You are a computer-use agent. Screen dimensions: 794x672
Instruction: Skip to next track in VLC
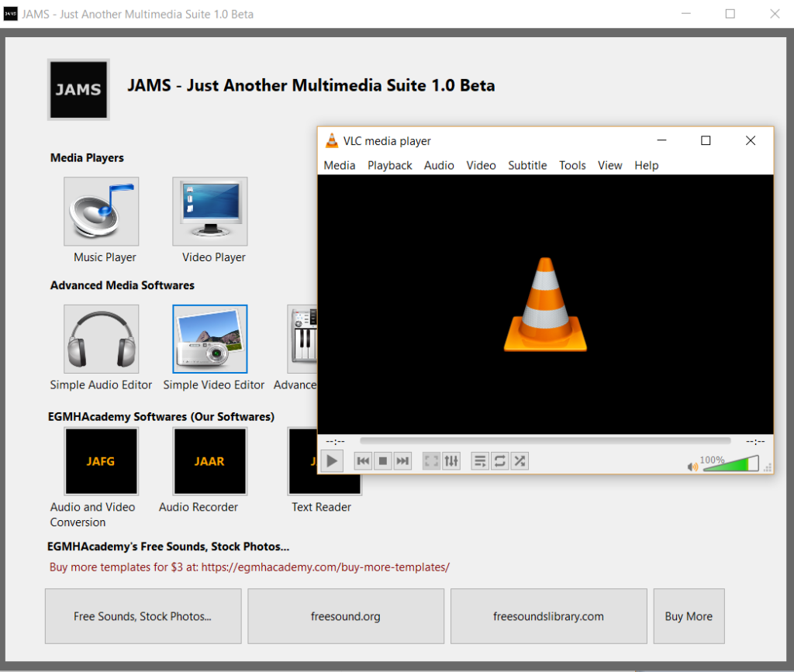[402, 461]
